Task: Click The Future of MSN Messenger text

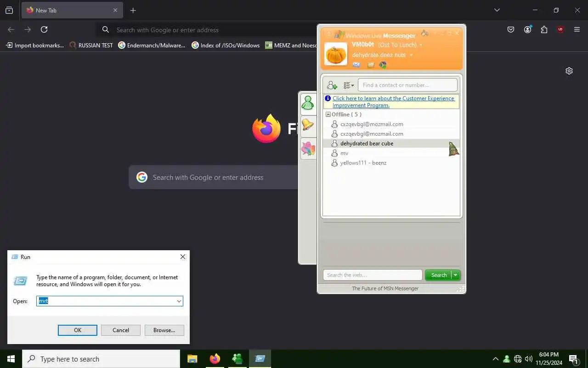Action: tap(385, 288)
